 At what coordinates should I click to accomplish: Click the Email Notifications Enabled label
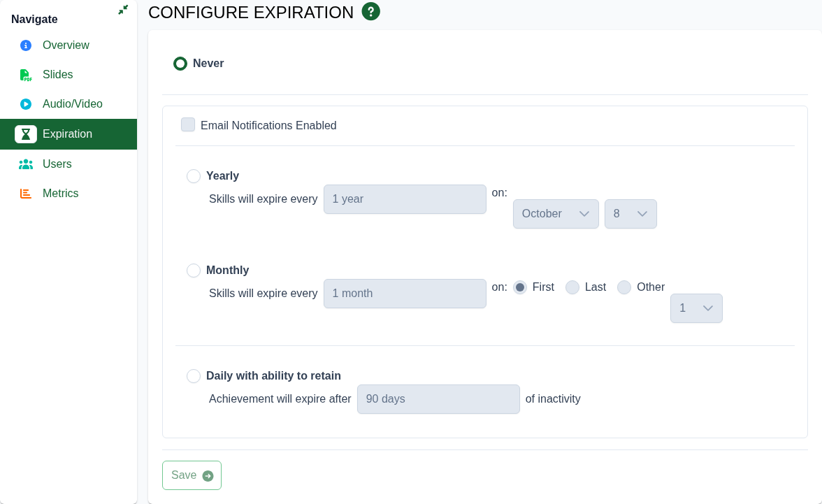(x=268, y=125)
